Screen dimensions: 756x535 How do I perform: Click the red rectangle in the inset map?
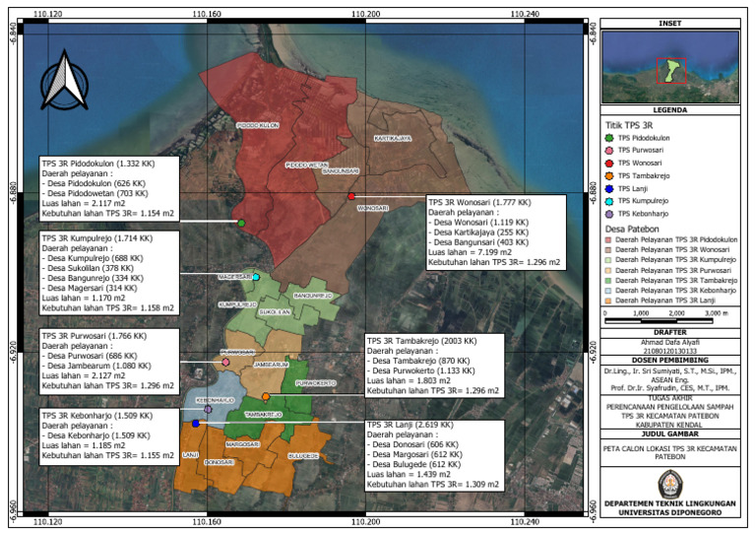(670, 70)
